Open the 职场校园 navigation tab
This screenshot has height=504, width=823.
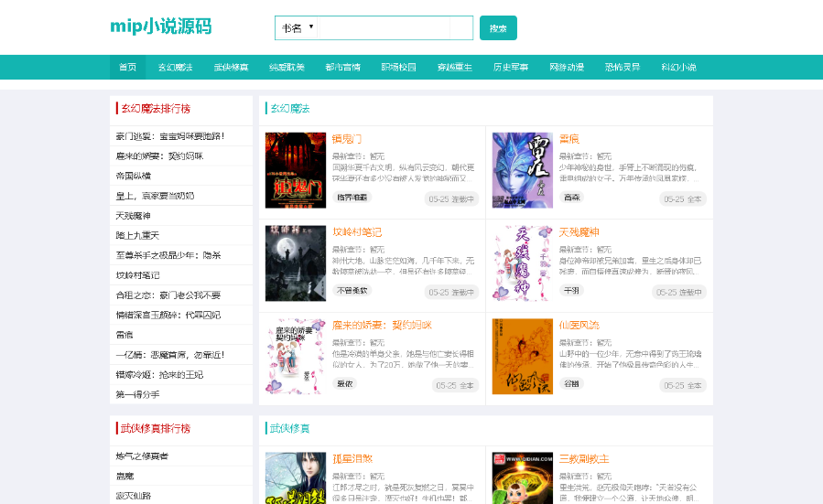pos(398,67)
